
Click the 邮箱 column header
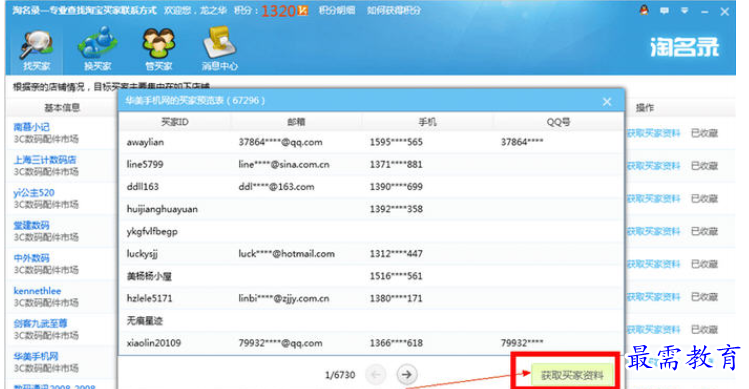tap(296, 122)
